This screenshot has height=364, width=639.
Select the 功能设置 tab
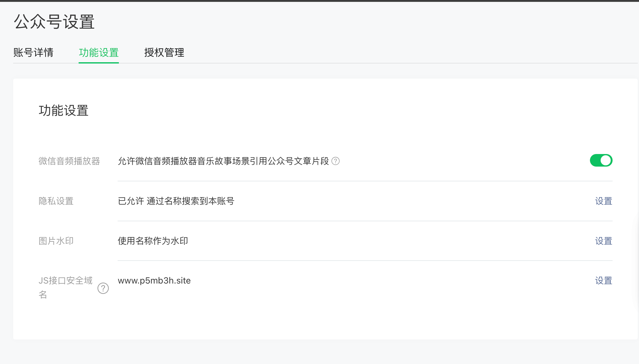98,52
